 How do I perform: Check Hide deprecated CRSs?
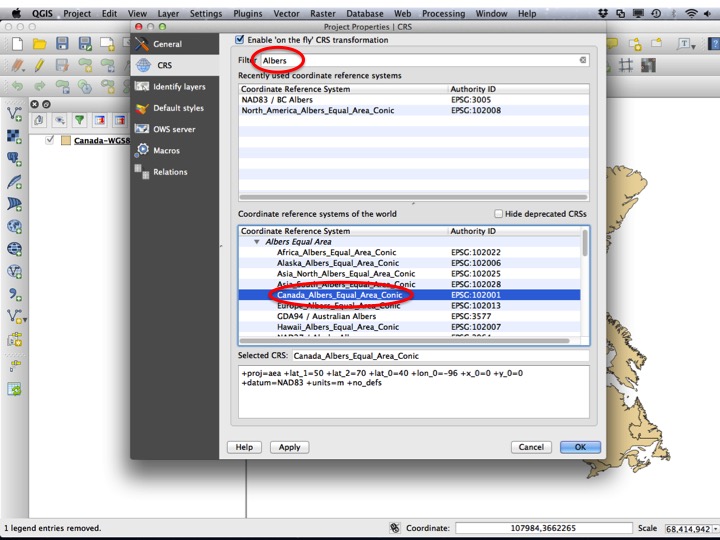click(499, 214)
